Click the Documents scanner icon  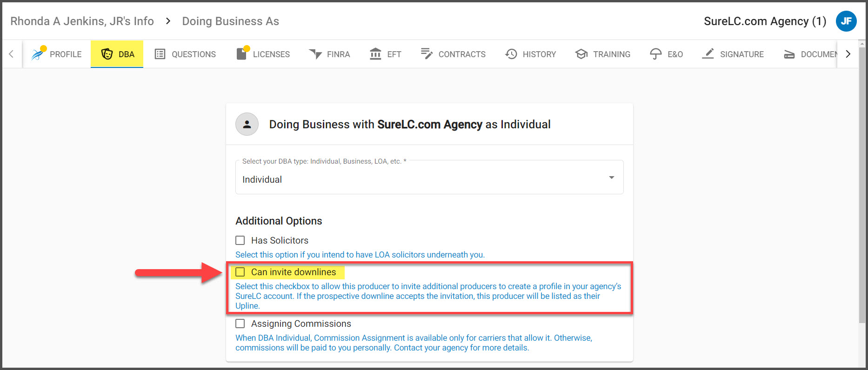tap(789, 54)
